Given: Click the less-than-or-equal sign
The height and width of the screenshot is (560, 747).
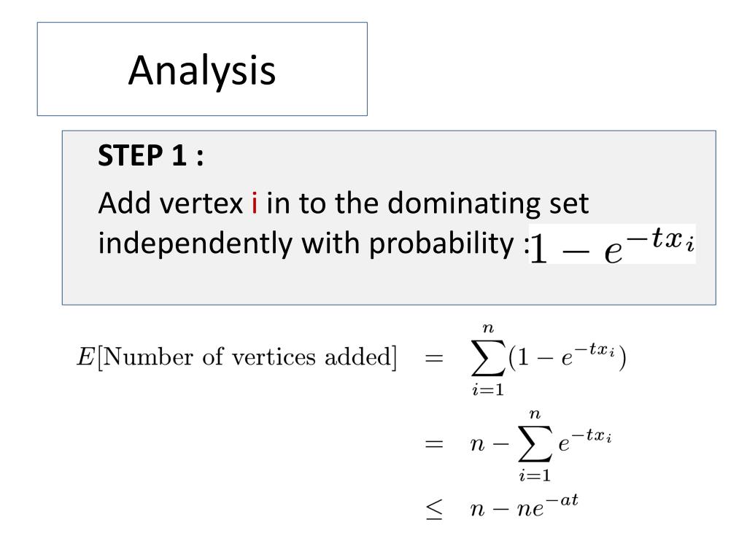Looking at the screenshot, I should (x=434, y=509).
